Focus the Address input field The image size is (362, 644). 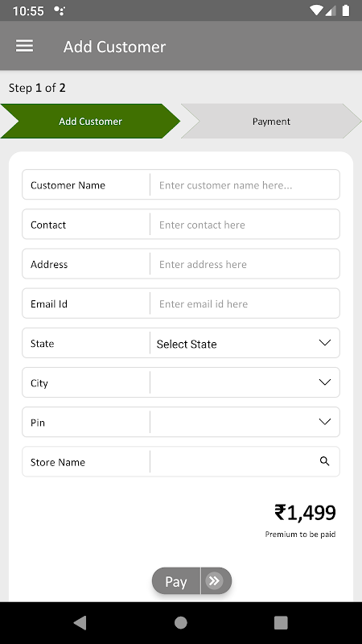pos(245,264)
